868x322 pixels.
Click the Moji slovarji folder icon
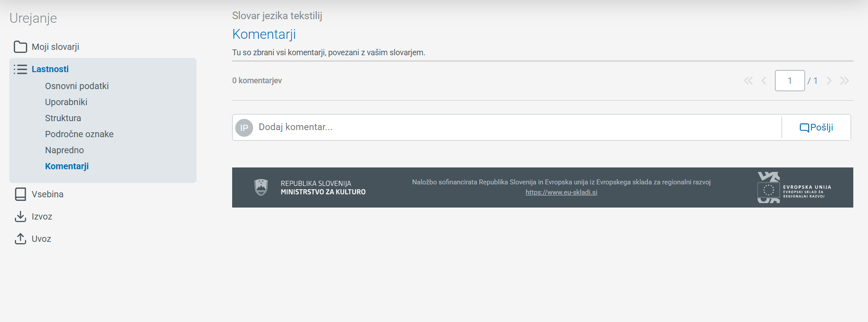[20, 47]
